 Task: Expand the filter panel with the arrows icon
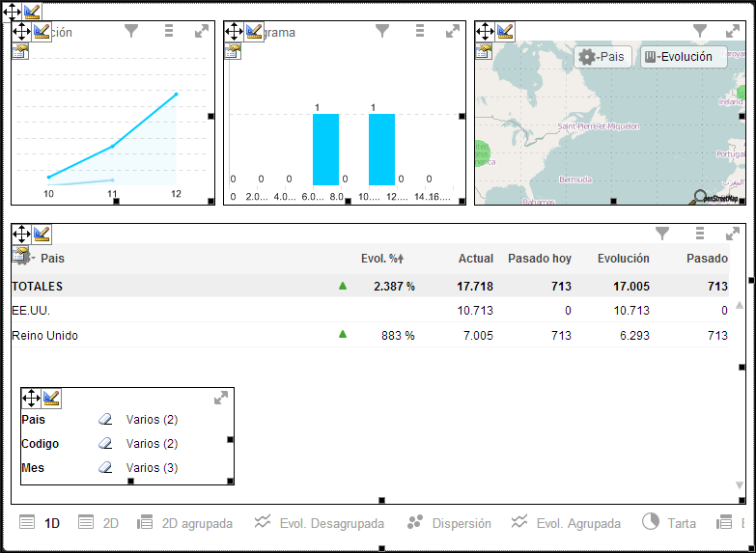(x=221, y=398)
